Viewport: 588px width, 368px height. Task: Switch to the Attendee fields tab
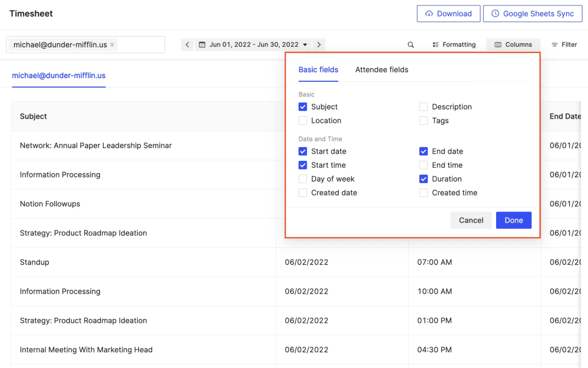[382, 70]
